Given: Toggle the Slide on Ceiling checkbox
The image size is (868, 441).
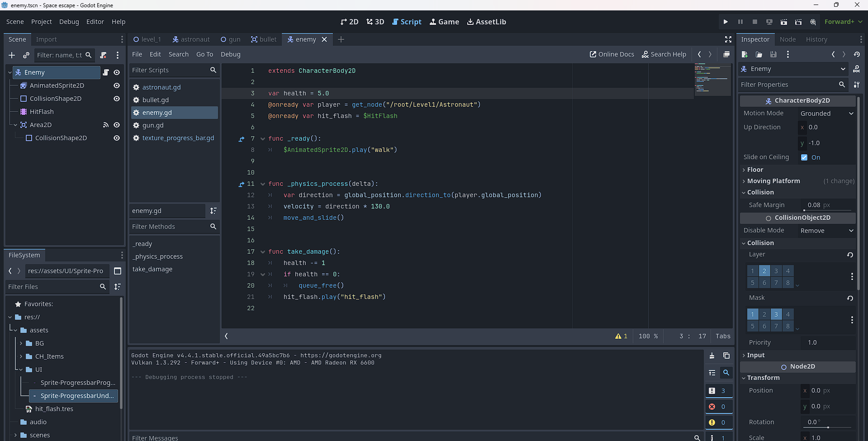Looking at the screenshot, I should point(804,157).
